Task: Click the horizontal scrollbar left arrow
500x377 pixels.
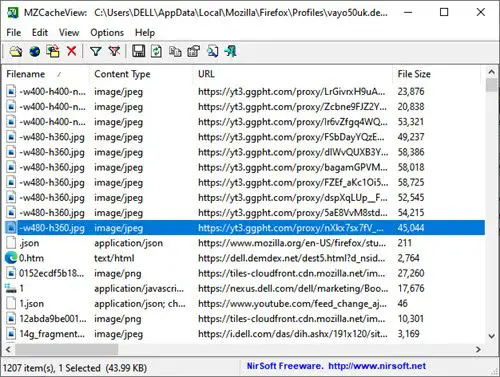Action: pos(8,349)
